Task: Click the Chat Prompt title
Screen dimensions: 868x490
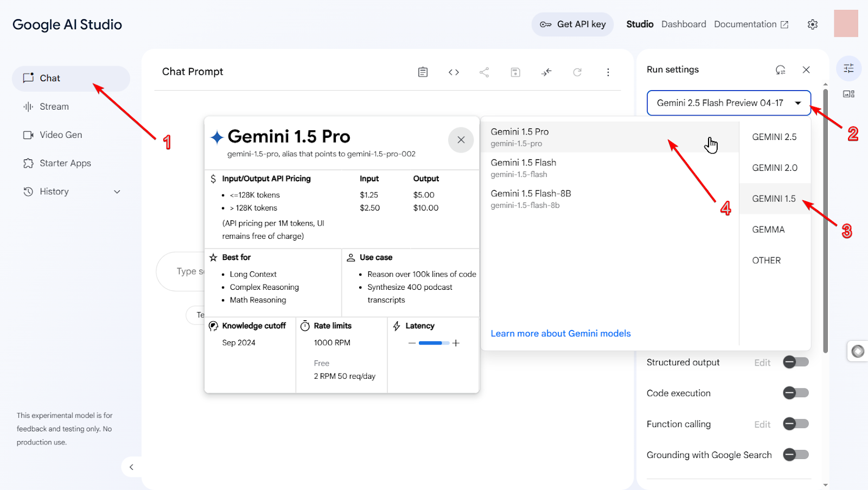Action: [193, 72]
